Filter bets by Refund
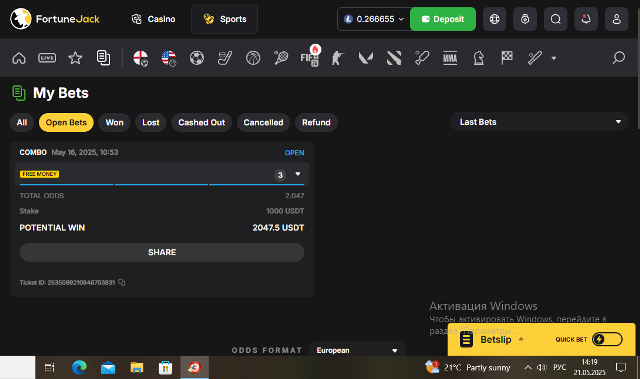 point(316,122)
